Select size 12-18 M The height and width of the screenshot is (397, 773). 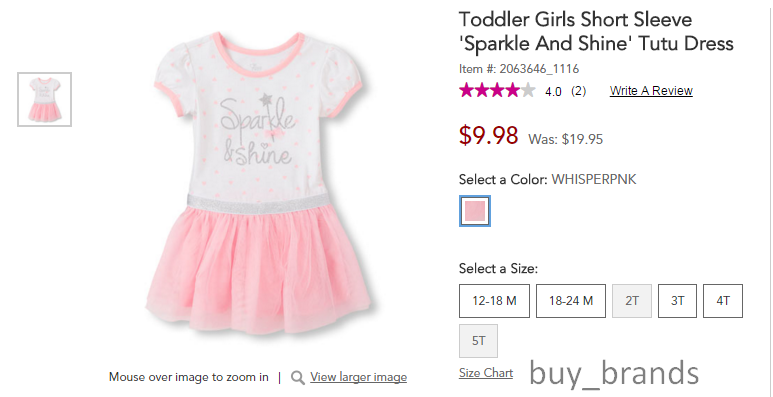coord(494,301)
